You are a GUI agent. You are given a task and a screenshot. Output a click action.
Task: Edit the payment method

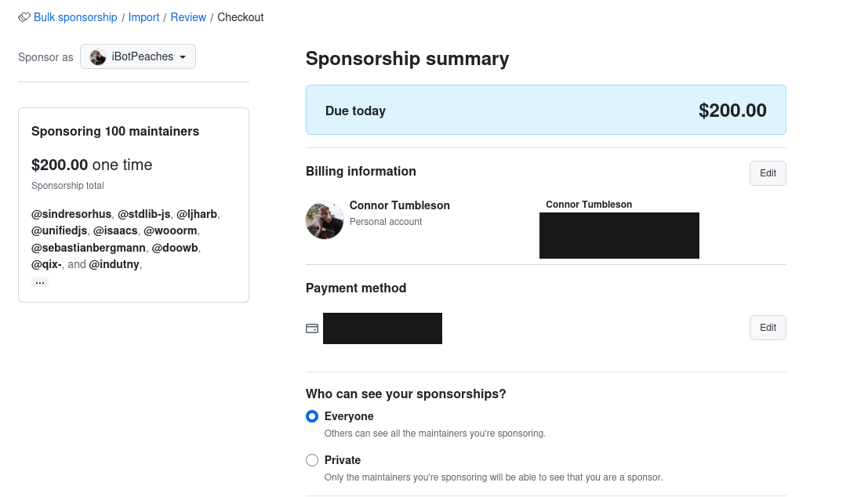coord(768,328)
